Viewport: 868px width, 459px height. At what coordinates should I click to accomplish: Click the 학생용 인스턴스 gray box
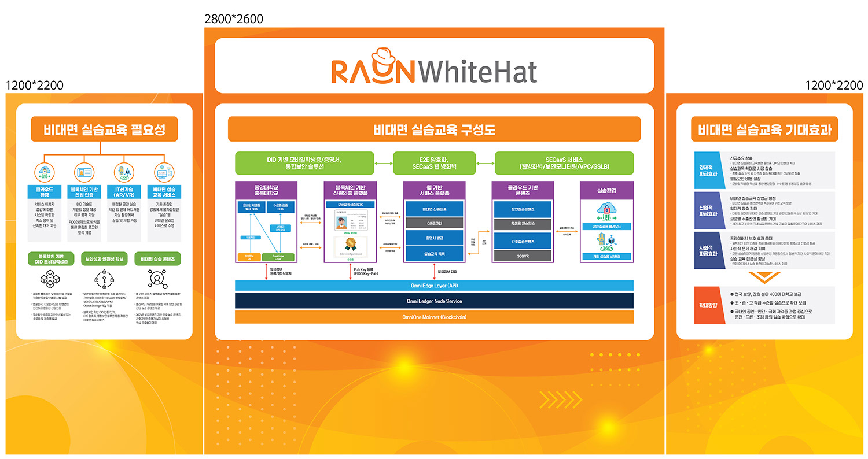[523, 224]
